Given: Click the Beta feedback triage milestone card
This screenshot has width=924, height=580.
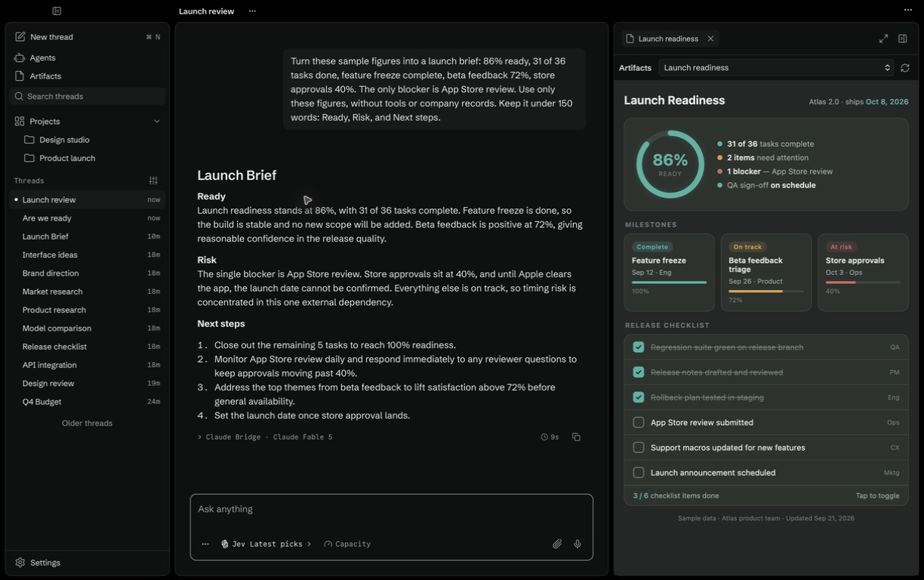Looking at the screenshot, I should click(x=766, y=272).
